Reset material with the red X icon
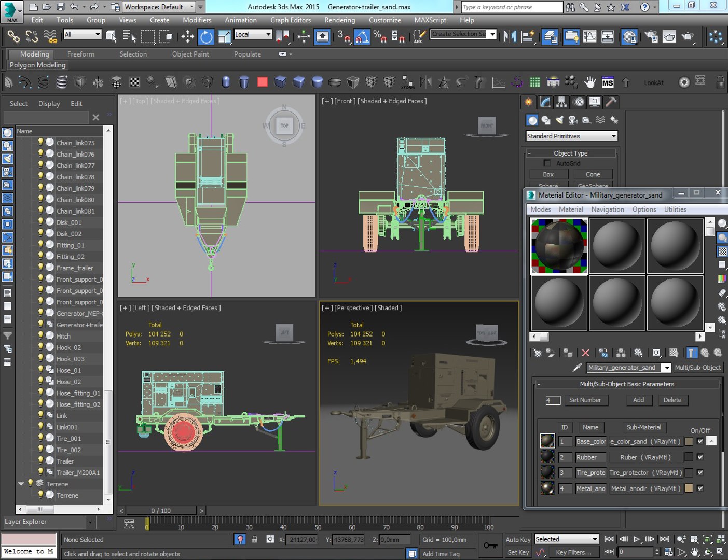This screenshot has width=728, height=560. pyautogui.click(x=585, y=353)
